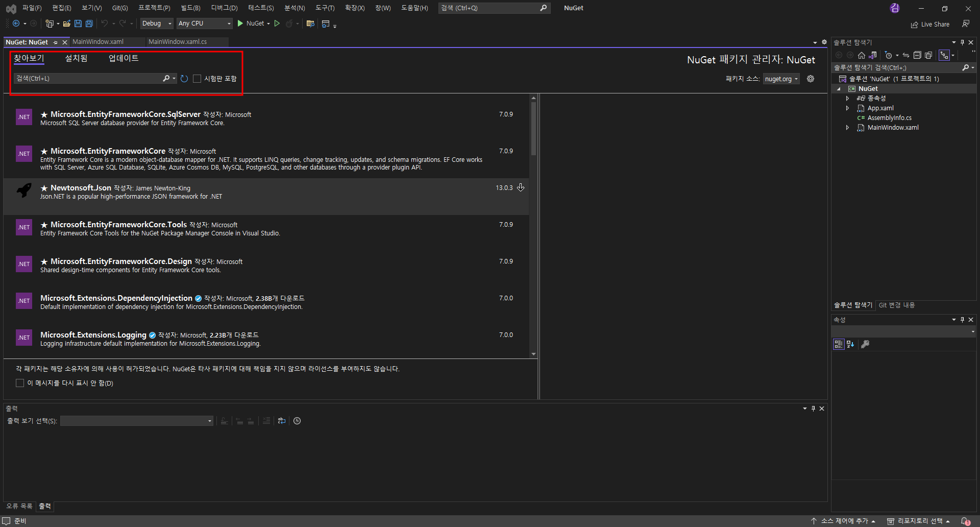980x527 pixels.
Task: Select Microsoft.Extensions.Logging package
Action: pyautogui.click(x=266, y=339)
